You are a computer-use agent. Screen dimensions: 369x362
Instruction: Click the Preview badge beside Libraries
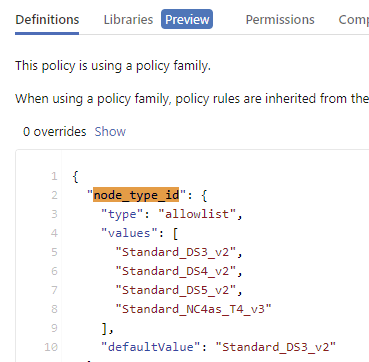tap(187, 19)
